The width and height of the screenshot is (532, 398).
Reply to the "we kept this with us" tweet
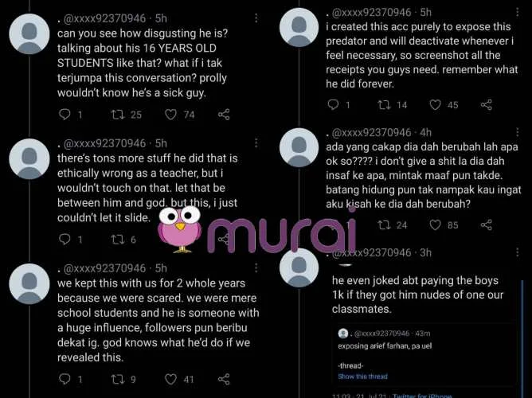click(65, 380)
